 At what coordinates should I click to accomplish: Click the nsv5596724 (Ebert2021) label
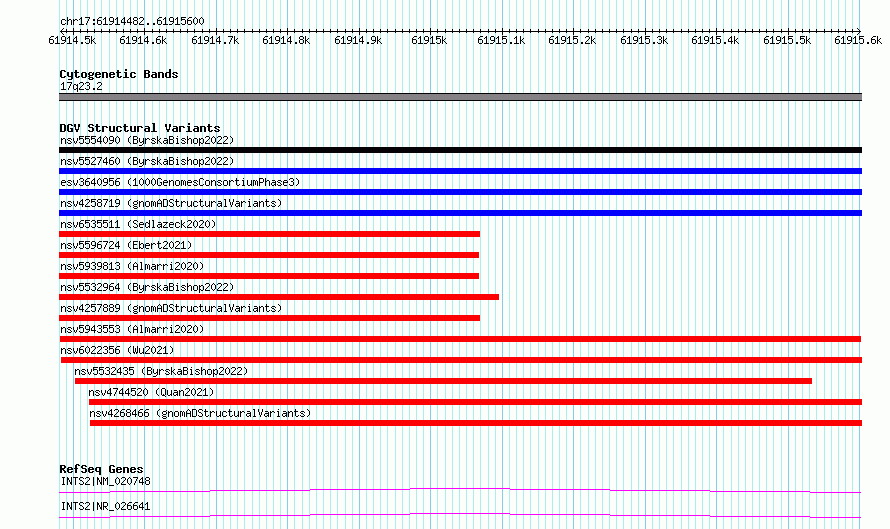click(x=126, y=245)
